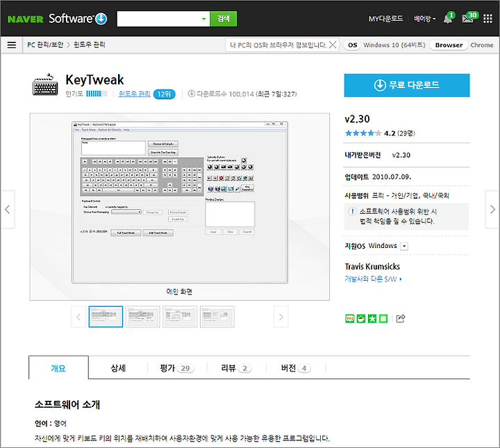Open the 버전 4 tab
Screen dimensions: 500x448
296,368
